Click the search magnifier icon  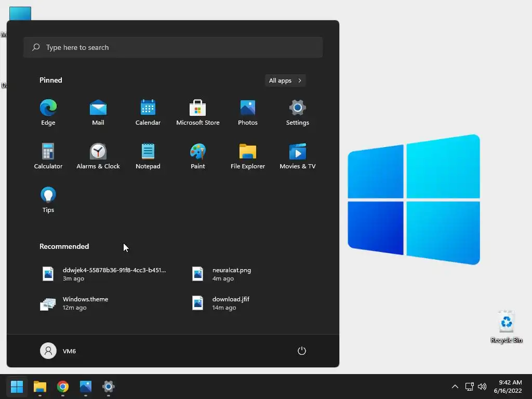[x=36, y=47]
